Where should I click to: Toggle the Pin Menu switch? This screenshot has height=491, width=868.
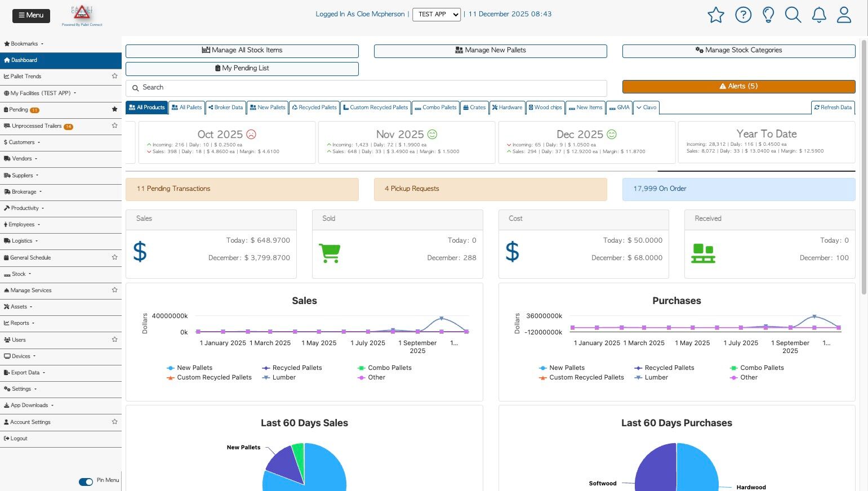click(x=86, y=481)
